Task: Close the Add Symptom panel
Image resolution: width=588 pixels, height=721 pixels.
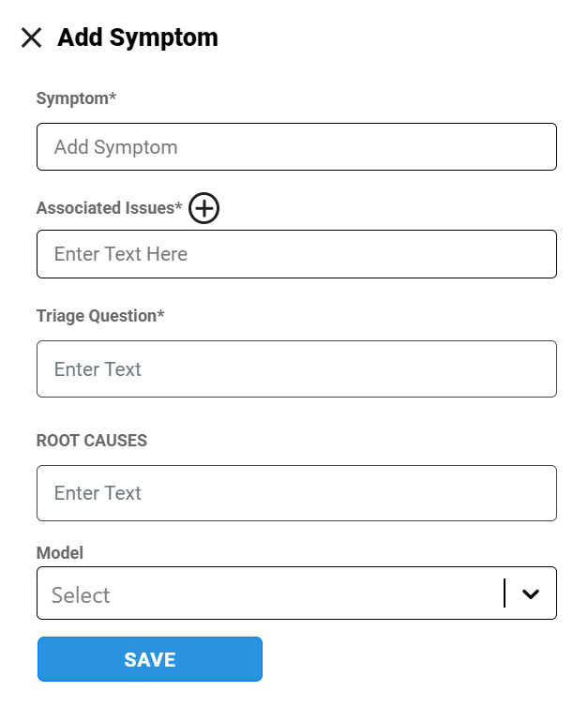Action: click(x=32, y=38)
